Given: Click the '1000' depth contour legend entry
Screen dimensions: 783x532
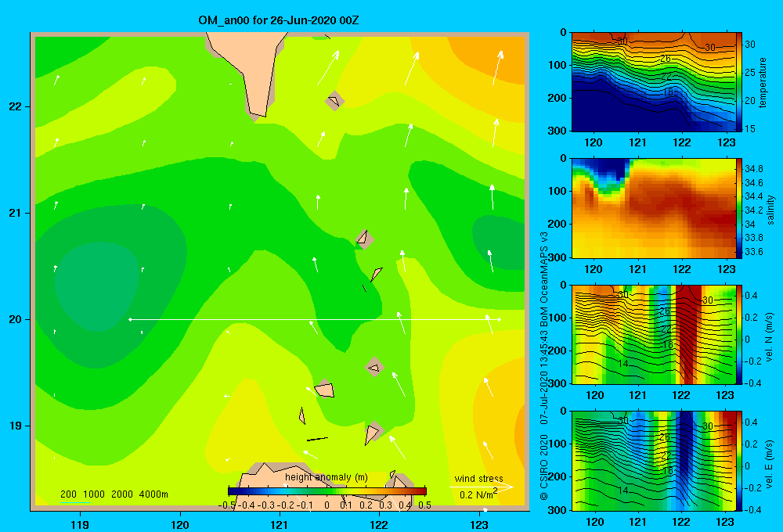Looking at the screenshot, I should [94, 494].
